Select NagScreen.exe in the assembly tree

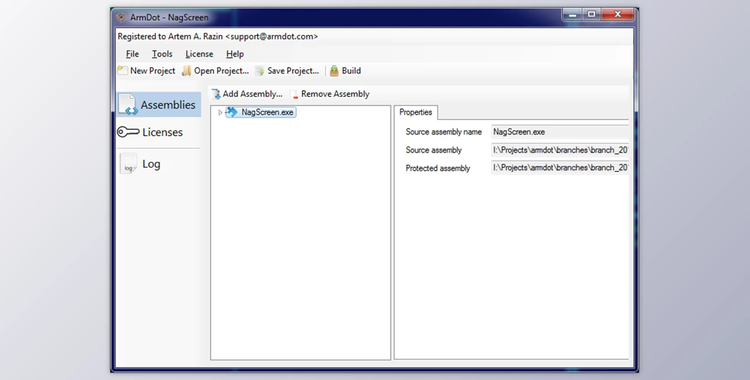[267, 112]
